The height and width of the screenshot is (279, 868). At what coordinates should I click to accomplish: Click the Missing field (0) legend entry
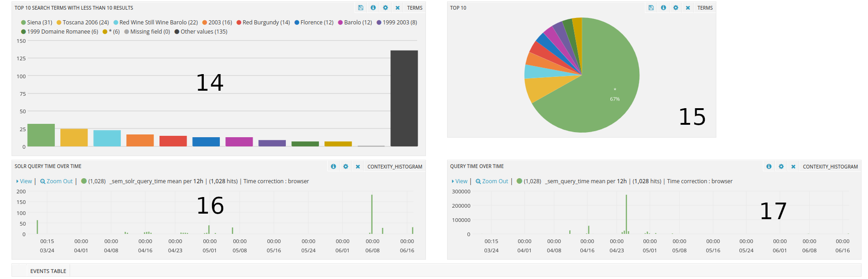[147, 32]
